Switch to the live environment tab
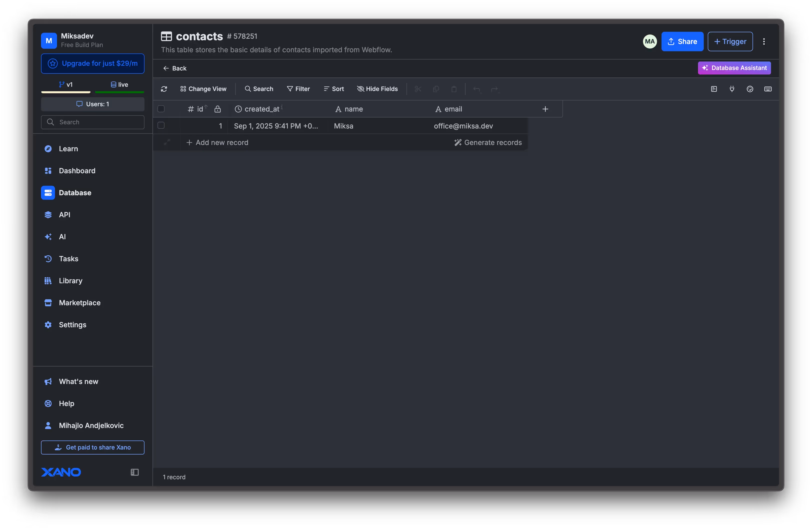812x528 pixels. click(x=119, y=84)
